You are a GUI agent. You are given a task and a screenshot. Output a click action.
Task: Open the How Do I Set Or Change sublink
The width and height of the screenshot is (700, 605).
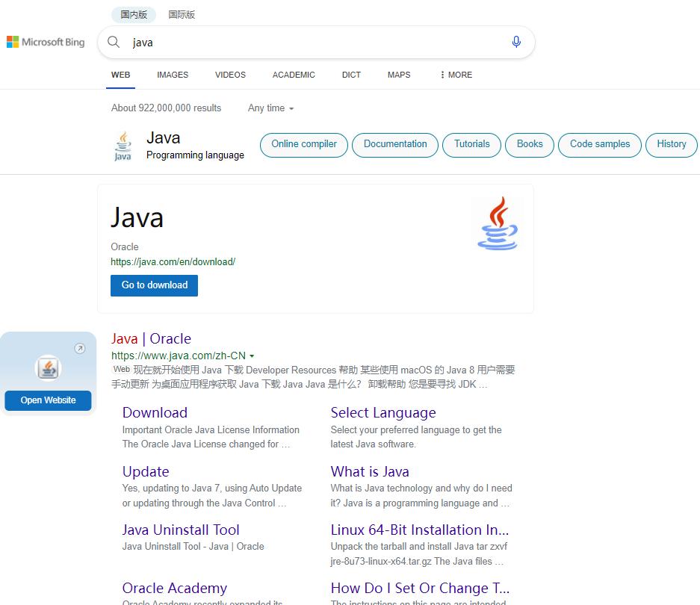coord(420,588)
